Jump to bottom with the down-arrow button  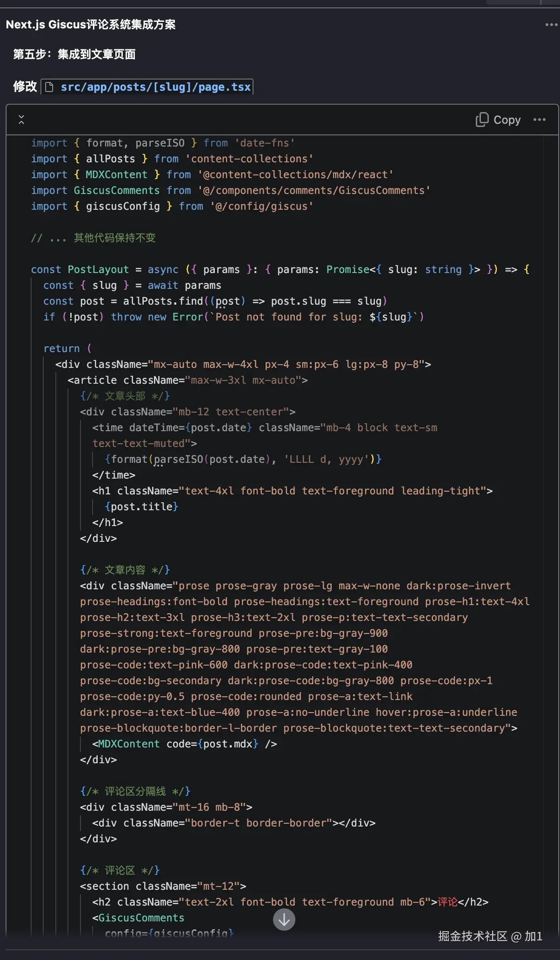[x=284, y=920]
